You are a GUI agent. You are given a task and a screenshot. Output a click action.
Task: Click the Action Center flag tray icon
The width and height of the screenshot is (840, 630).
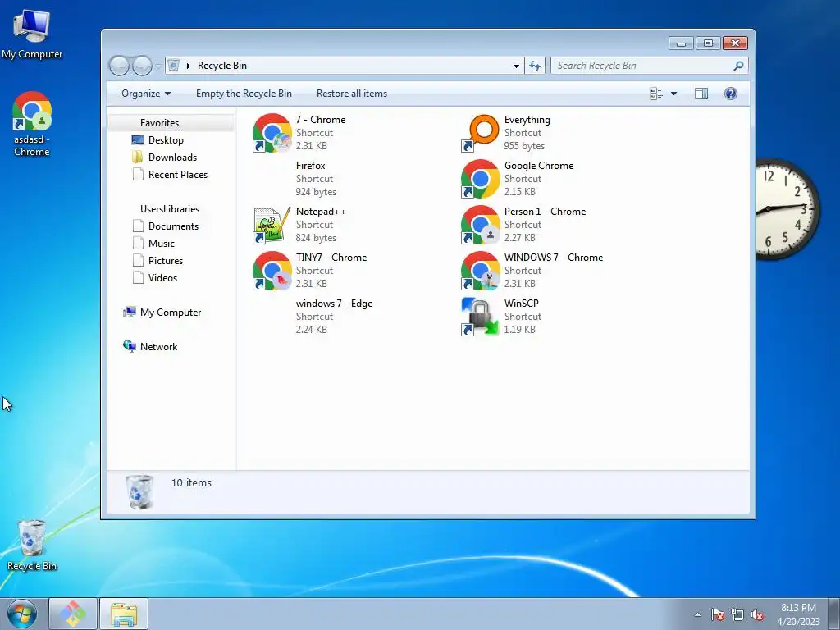click(717, 614)
